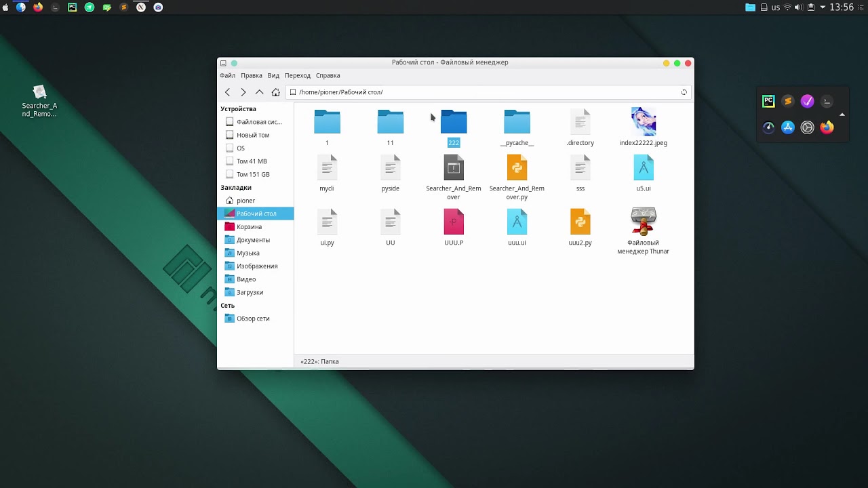Click the Wi-Fi network tray icon
This screenshot has height=488, width=868.
click(x=787, y=7)
